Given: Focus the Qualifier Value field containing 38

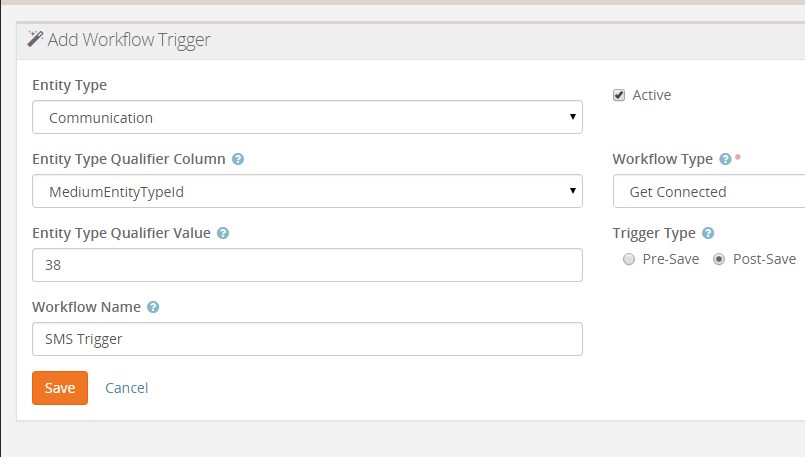Looking at the screenshot, I should (307, 265).
